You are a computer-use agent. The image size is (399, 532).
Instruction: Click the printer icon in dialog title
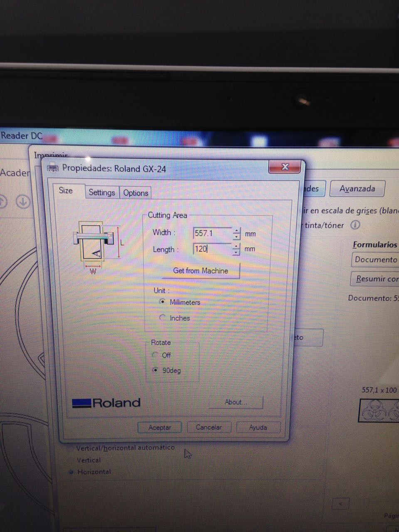[53, 168]
